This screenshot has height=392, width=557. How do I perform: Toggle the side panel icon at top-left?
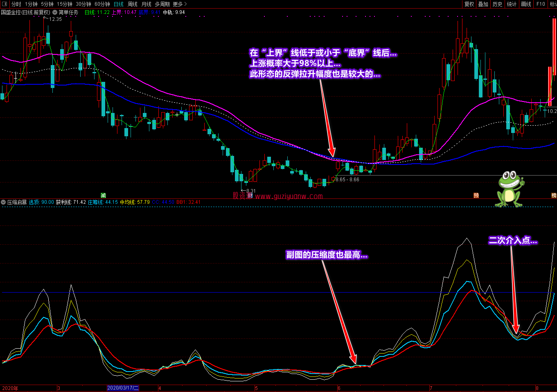point(5,4)
